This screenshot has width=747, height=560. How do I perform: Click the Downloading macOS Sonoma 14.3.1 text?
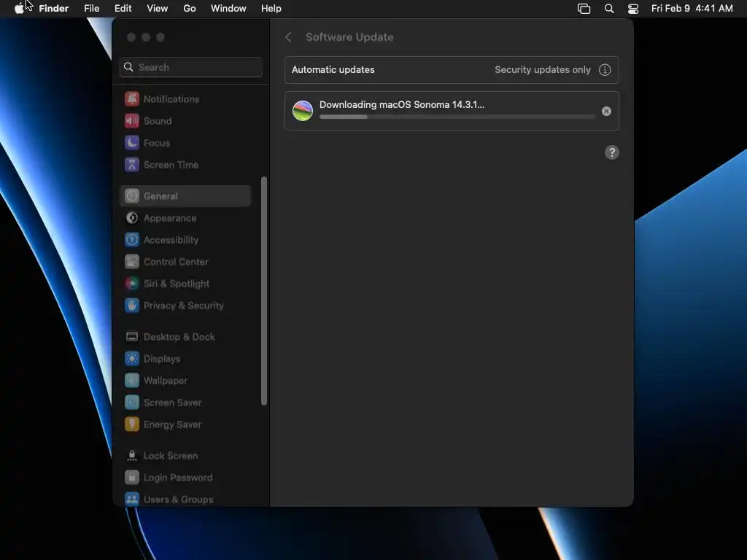point(402,105)
